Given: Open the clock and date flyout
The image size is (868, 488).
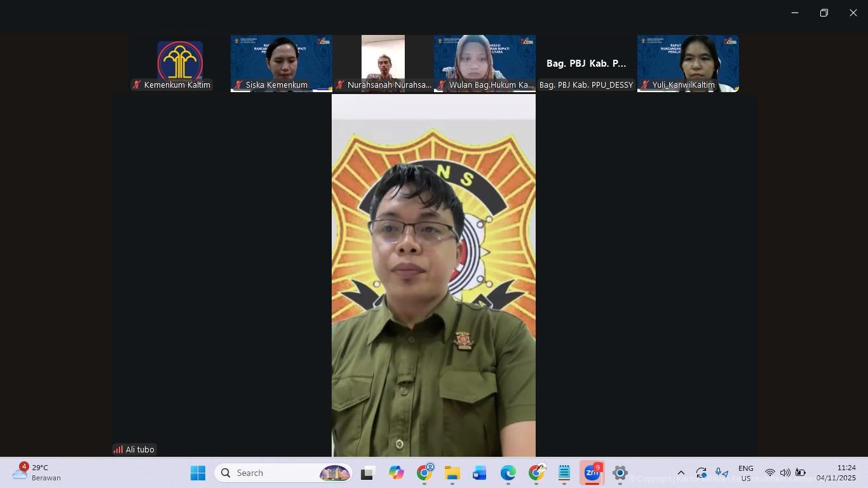Looking at the screenshot, I should [836, 473].
